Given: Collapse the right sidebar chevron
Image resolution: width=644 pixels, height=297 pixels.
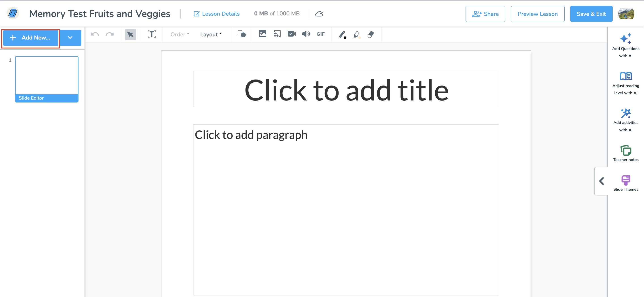Looking at the screenshot, I should (602, 181).
